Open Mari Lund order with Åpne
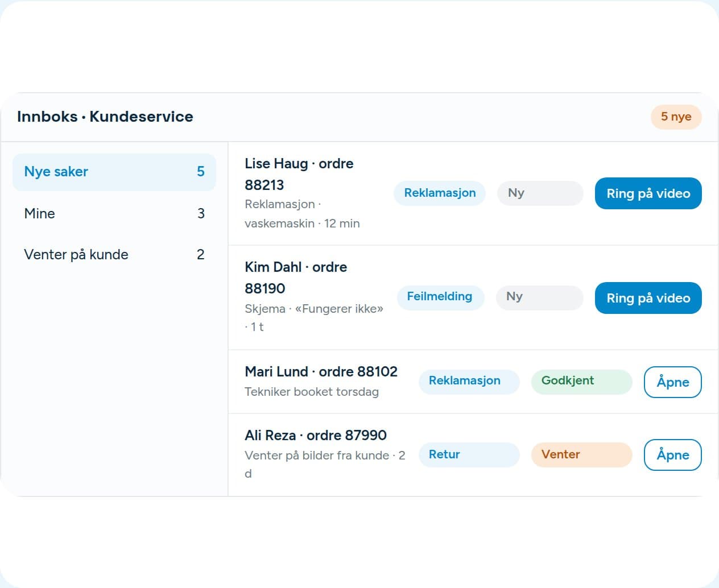Screen dimensions: 719x588 click(x=672, y=382)
